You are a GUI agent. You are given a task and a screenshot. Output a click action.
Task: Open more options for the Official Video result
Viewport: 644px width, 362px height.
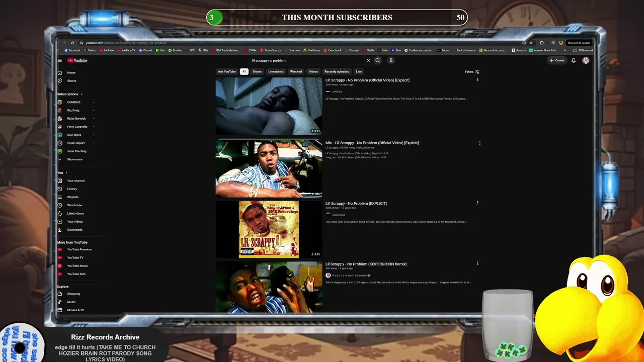click(477, 79)
